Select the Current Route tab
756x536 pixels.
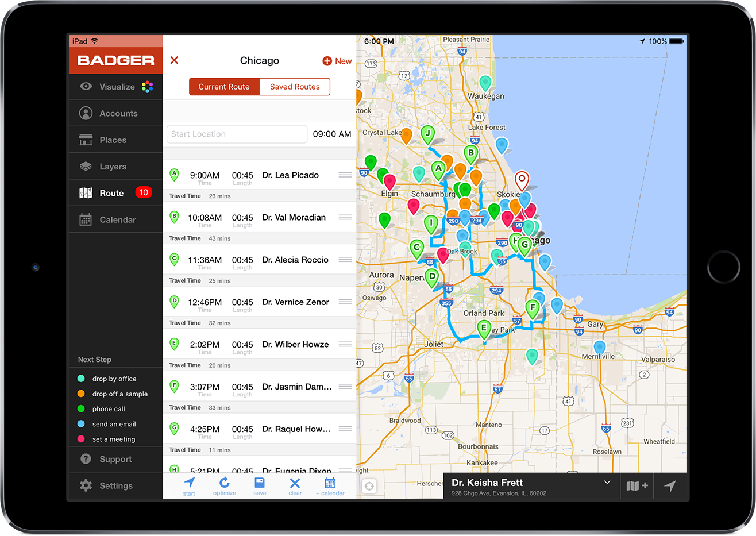(x=224, y=87)
